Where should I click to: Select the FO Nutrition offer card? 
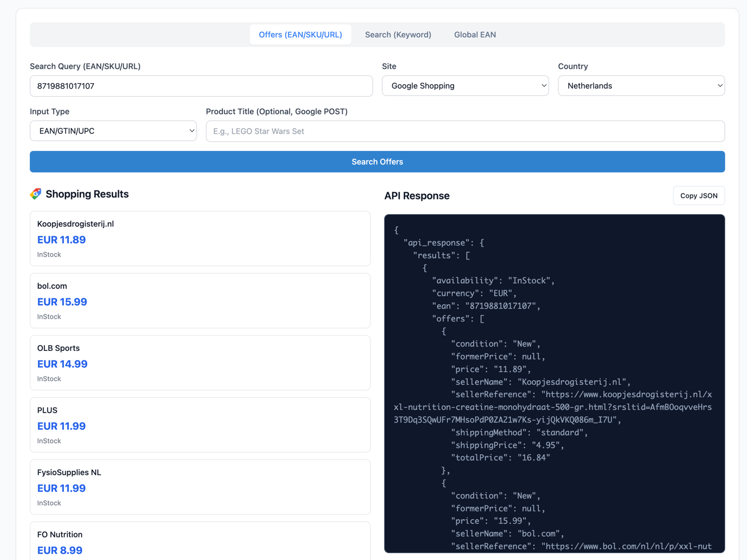pos(200,541)
